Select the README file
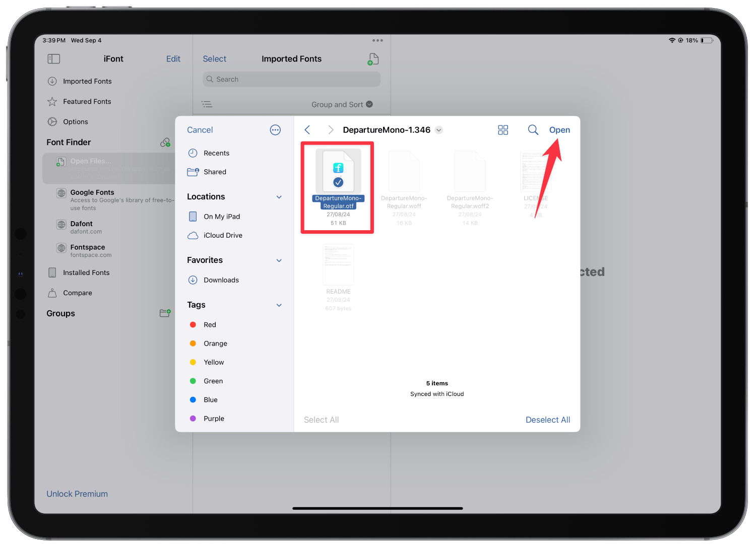Viewport: 756px width, 548px height. (x=338, y=264)
